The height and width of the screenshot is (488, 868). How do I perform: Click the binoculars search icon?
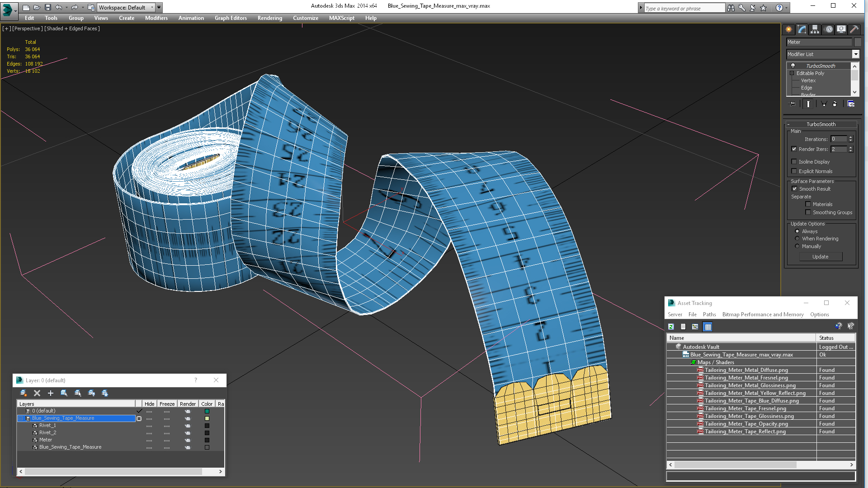pyautogui.click(x=731, y=8)
